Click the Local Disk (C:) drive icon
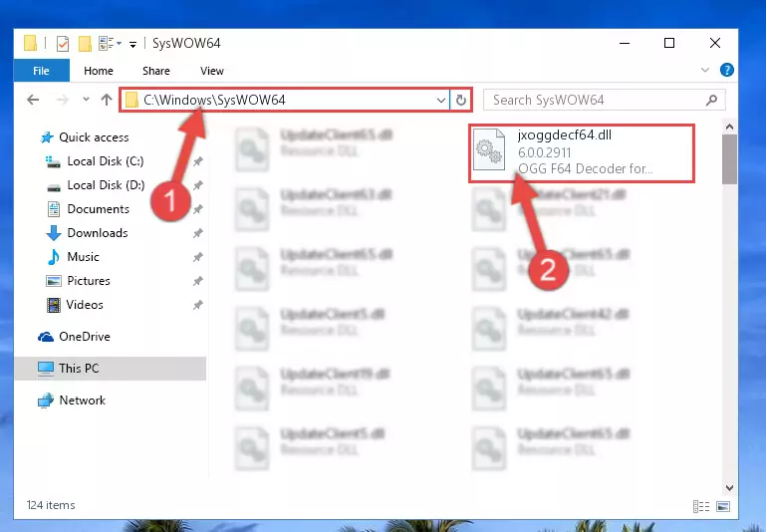The height and width of the screenshot is (532, 766). click(53, 161)
